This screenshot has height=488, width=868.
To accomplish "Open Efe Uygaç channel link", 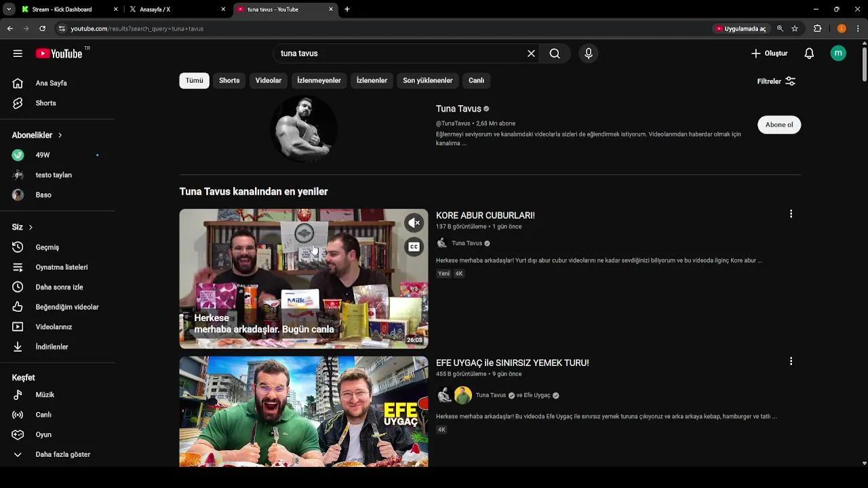I will coord(537,395).
